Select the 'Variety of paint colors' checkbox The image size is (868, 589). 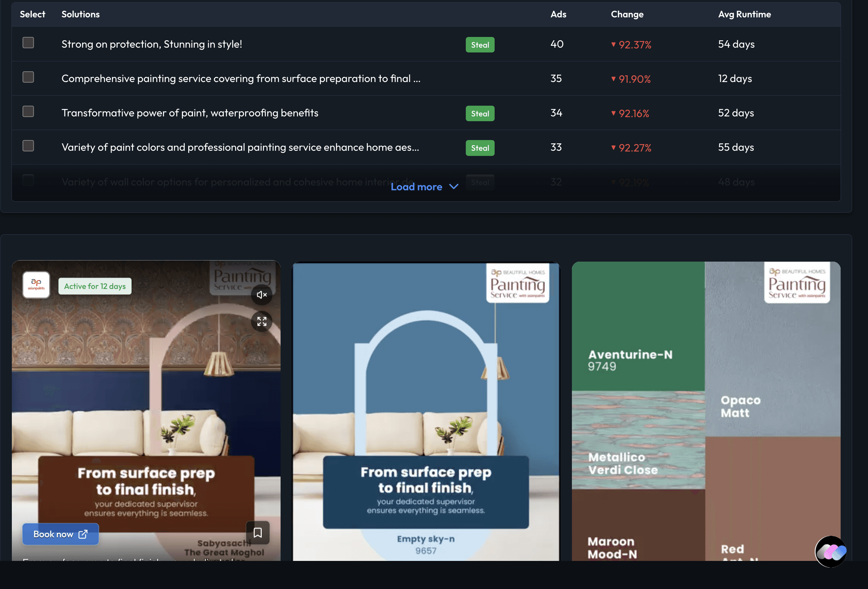point(28,146)
